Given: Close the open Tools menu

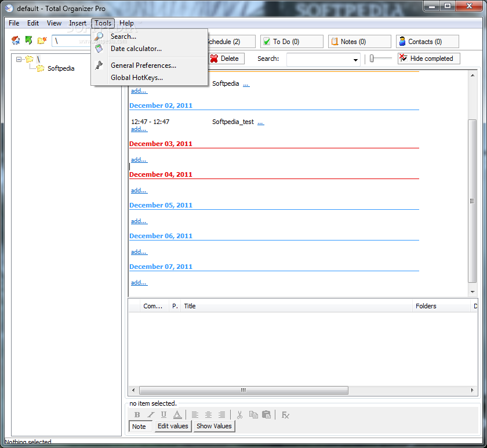Looking at the screenshot, I should pos(103,23).
